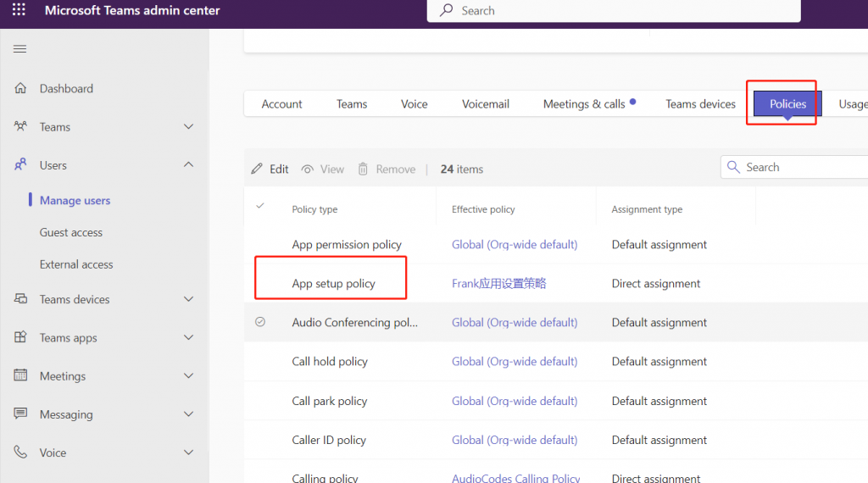Click the Remove trash icon
Image resolution: width=868 pixels, height=483 pixels.
pyautogui.click(x=363, y=169)
